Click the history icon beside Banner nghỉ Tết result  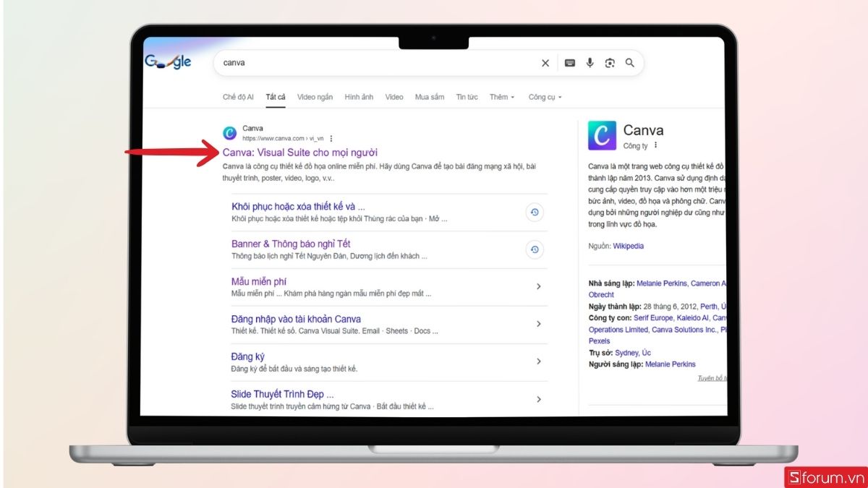[x=534, y=249]
